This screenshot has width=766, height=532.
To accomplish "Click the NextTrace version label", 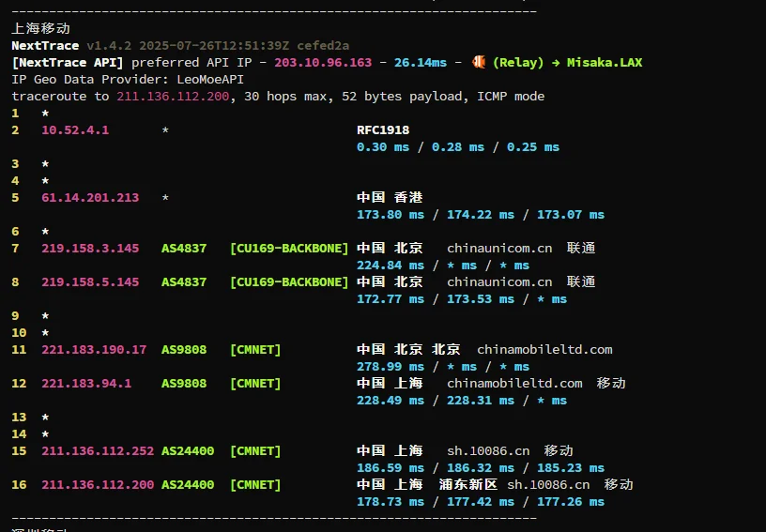I will click(109, 45).
